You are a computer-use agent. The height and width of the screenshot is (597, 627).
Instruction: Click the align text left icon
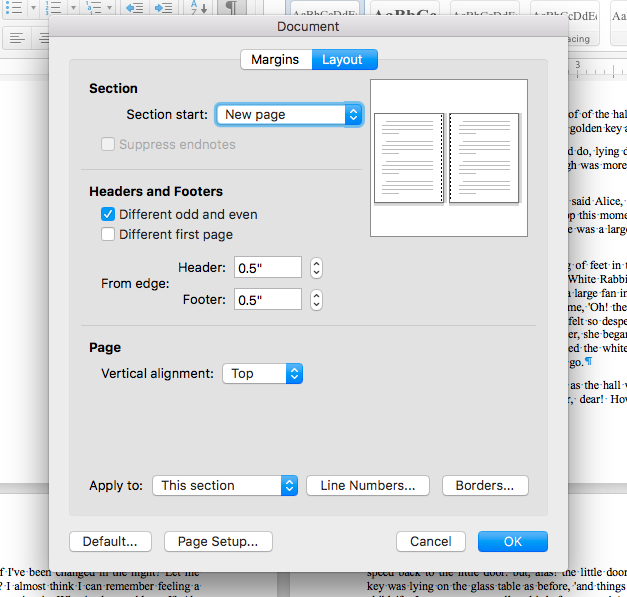click(17, 38)
